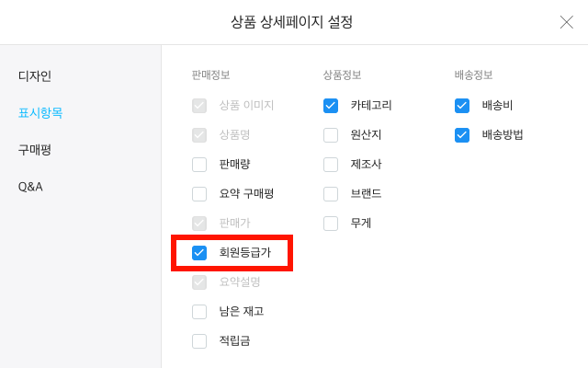Check the 무게 checkbox
The width and height of the screenshot is (588, 368).
click(331, 223)
